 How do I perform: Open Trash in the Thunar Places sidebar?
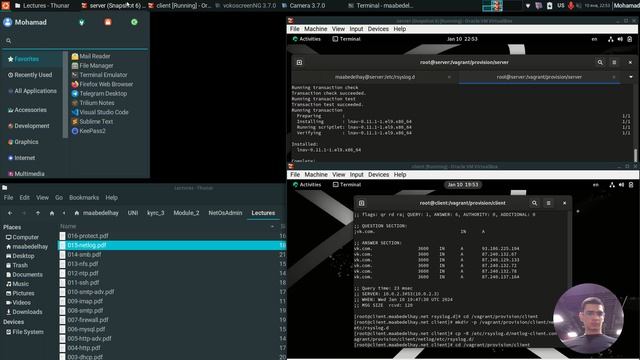(x=17, y=265)
